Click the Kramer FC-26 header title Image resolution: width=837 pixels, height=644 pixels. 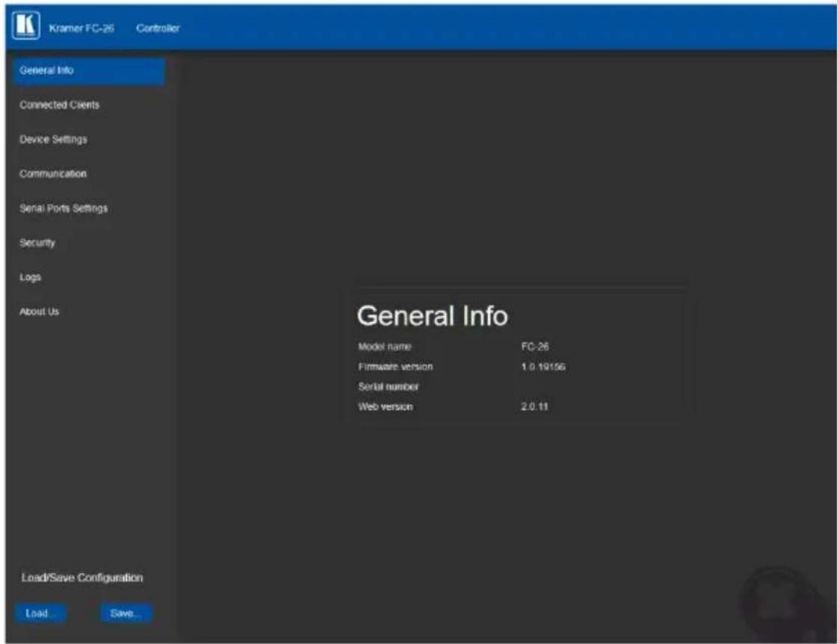point(81,28)
